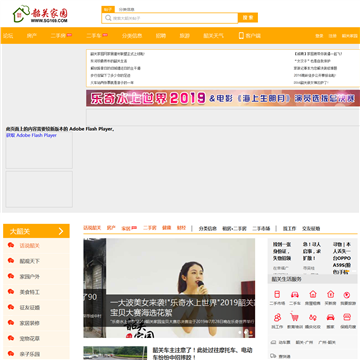This screenshot has width=360, height=360.
Task: Click the orange 搜索 button
Action: [x=248, y=18]
